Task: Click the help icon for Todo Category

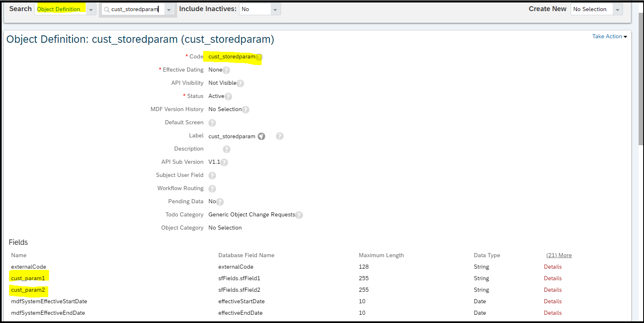Action: (x=299, y=215)
